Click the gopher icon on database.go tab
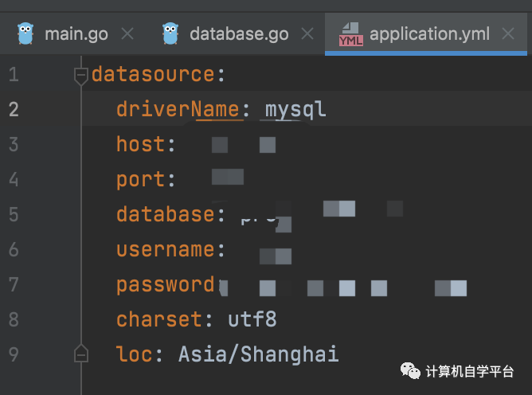Screen dimensions: 532x395 (x=170, y=33)
